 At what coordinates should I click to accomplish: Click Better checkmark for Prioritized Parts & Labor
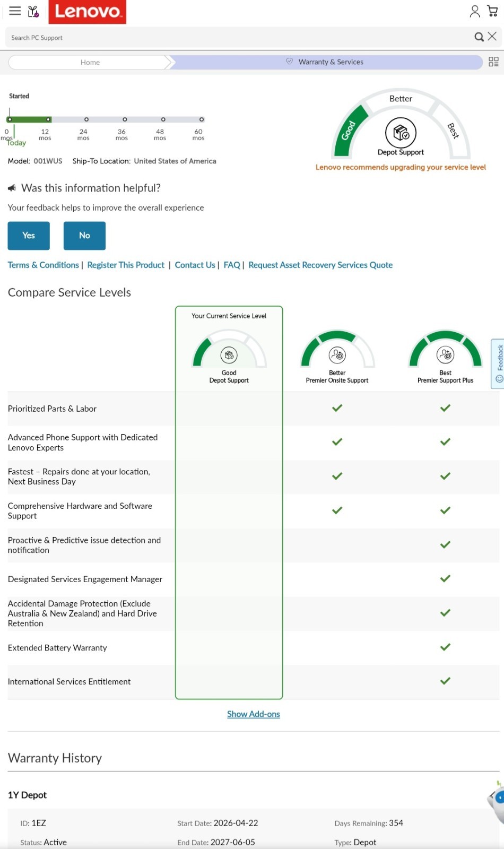pyautogui.click(x=337, y=408)
